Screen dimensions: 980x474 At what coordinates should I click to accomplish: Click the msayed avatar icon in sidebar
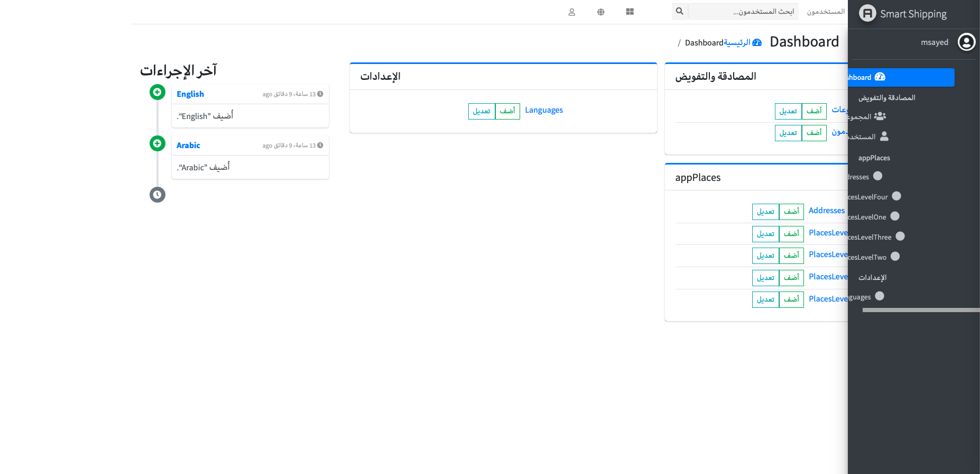coord(966,42)
